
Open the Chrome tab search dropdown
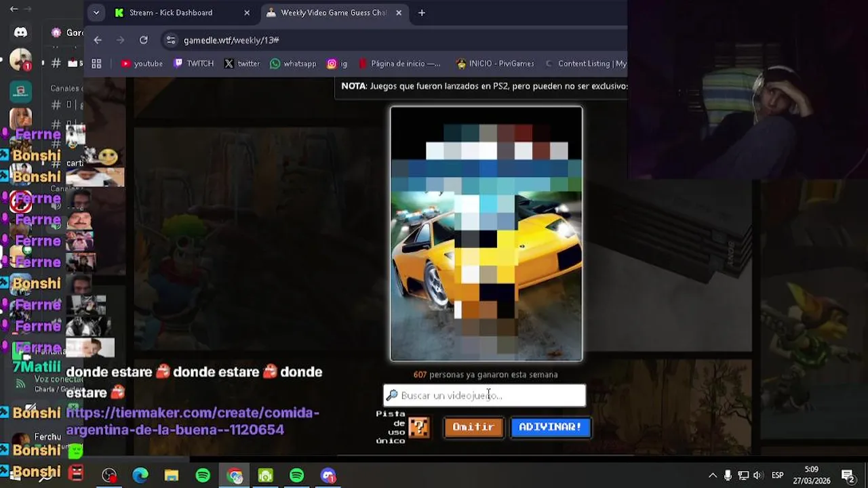96,12
